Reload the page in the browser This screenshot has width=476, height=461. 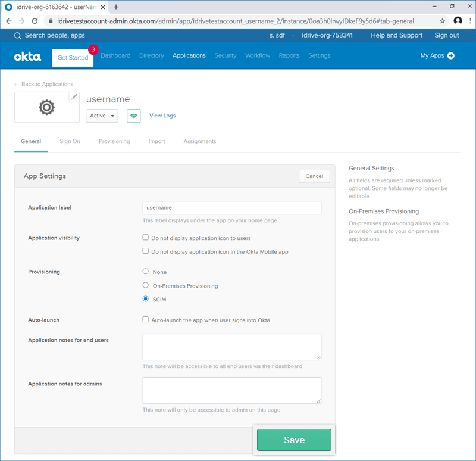point(35,21)
